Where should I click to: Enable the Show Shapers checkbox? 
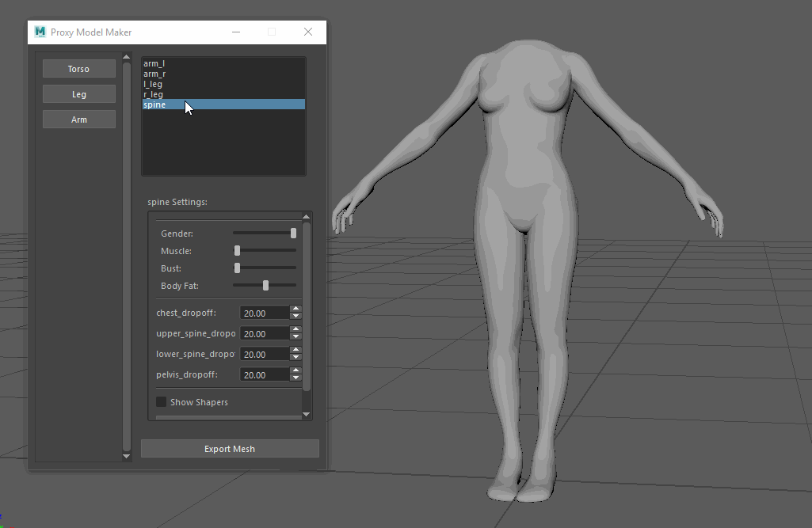[162, 402]
